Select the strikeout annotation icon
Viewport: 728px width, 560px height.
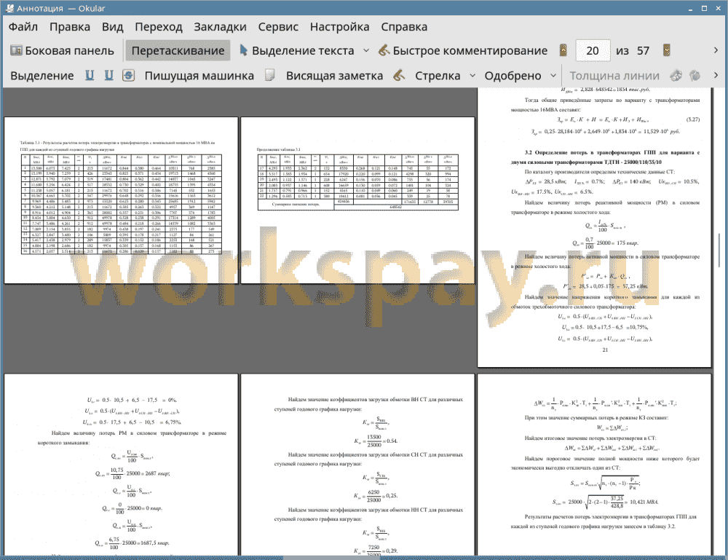pos(128,75)
